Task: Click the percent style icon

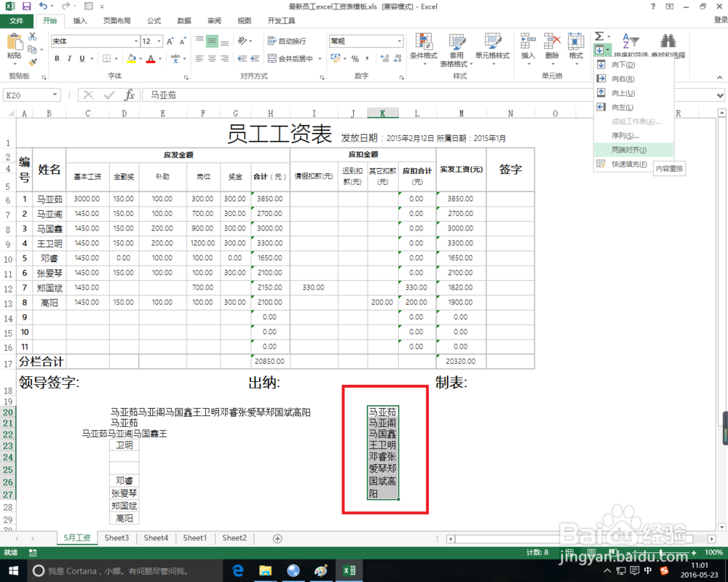Action: point(355,58)
